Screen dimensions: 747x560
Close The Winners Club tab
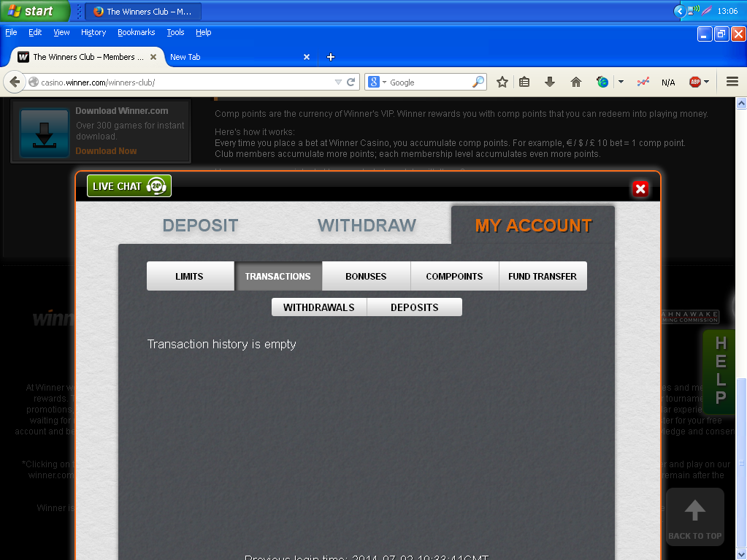153,57
